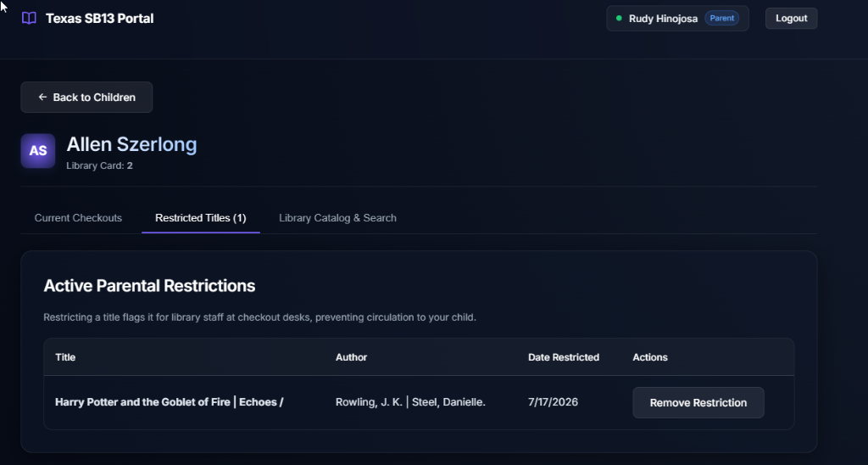The width and height of the screenshot is (868, 465).
Task: Log out of the portal
Action: (791, 19)
